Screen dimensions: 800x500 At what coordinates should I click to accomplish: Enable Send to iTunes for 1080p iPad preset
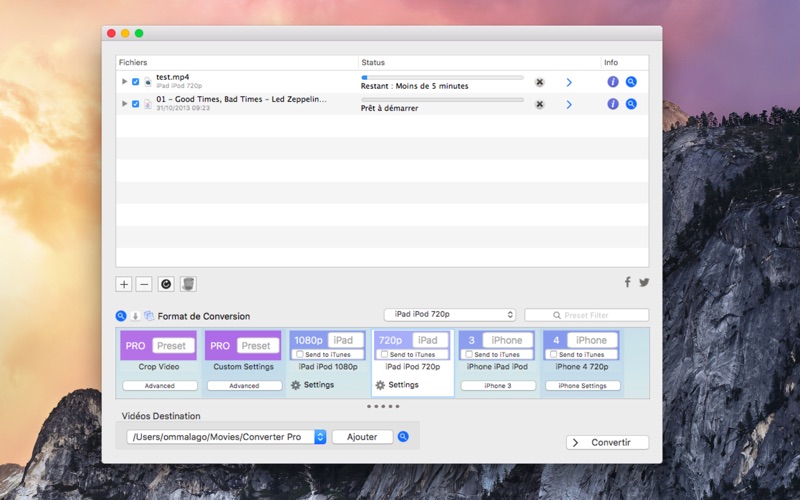(300, 354)
